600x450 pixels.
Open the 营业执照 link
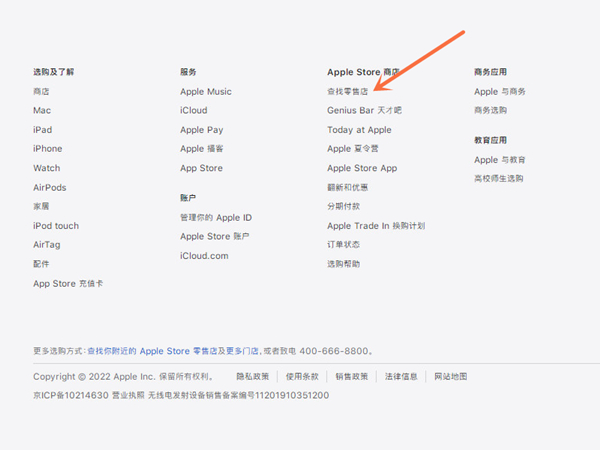coord(128,395)
